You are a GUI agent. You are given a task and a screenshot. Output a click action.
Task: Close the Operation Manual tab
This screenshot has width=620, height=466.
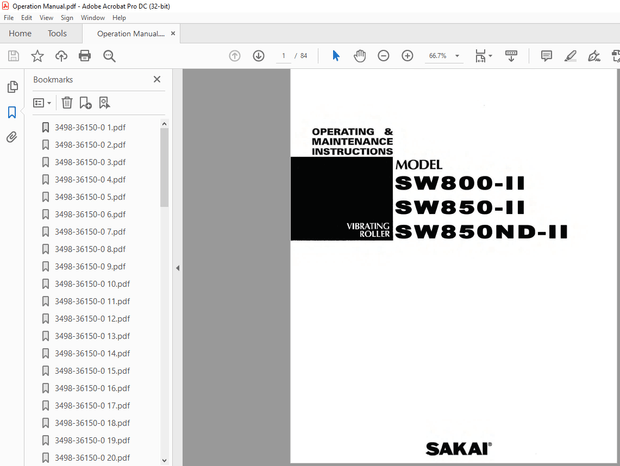(173, 34)
